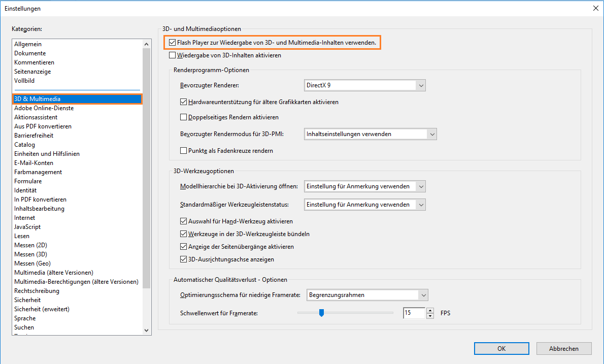Uncheck Werkzeuge in der 3D-Werkzeugleiste bündeln

(183, 234)
